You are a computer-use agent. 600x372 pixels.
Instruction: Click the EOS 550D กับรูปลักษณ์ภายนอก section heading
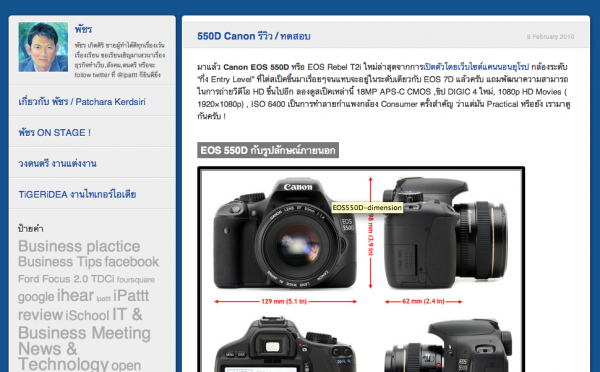pos(268,150)
